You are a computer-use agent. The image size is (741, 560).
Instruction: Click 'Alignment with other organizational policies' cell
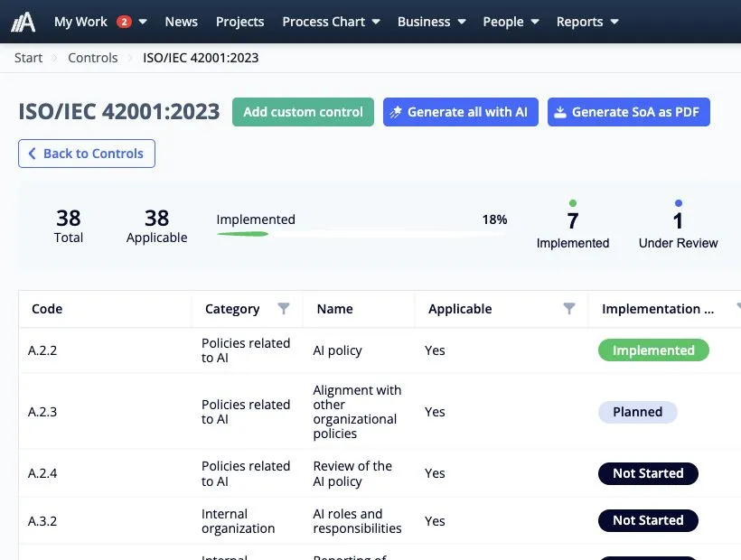357,412
